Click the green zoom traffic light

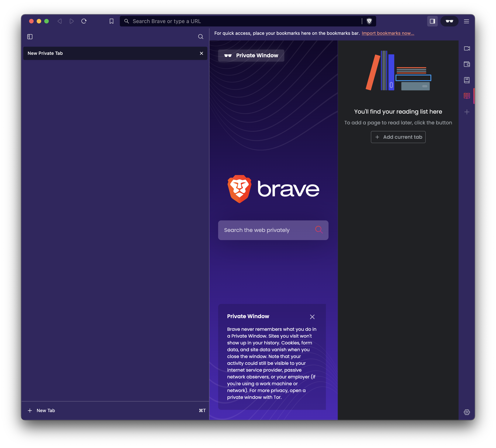click(x=46, y=21)
